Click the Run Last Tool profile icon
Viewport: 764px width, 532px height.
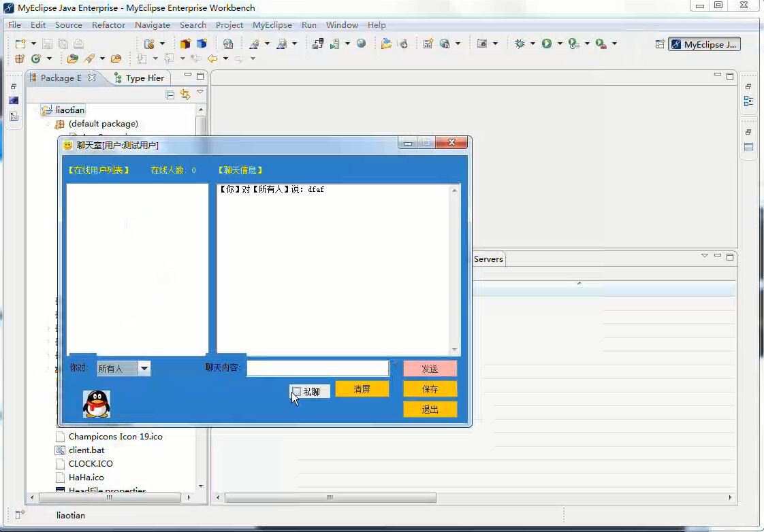(x=574, y=44)
